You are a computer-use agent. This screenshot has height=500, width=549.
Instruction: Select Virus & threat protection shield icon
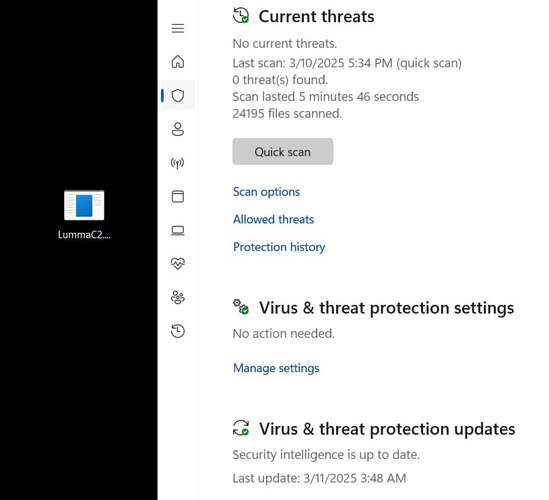pos(178,95)
